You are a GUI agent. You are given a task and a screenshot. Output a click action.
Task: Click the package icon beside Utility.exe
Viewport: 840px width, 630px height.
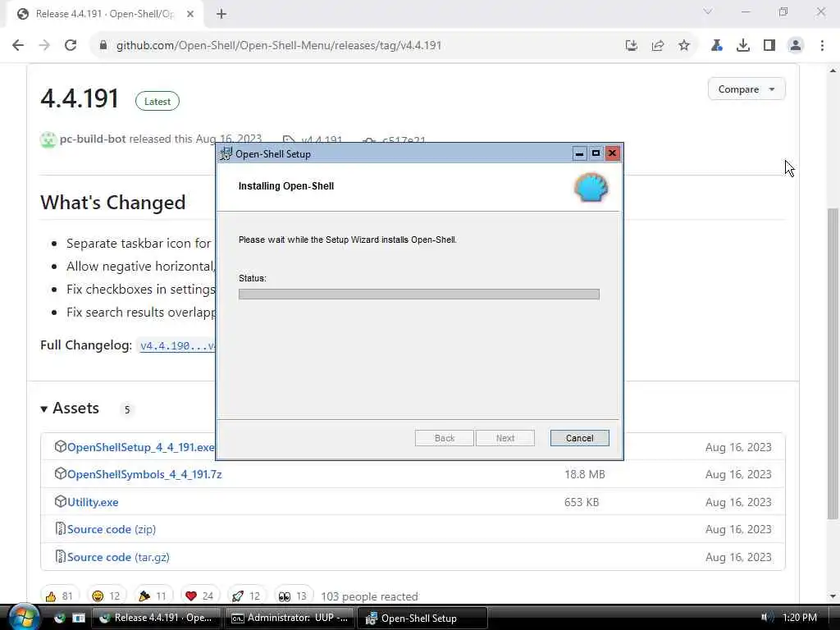[x=60, y=501]
